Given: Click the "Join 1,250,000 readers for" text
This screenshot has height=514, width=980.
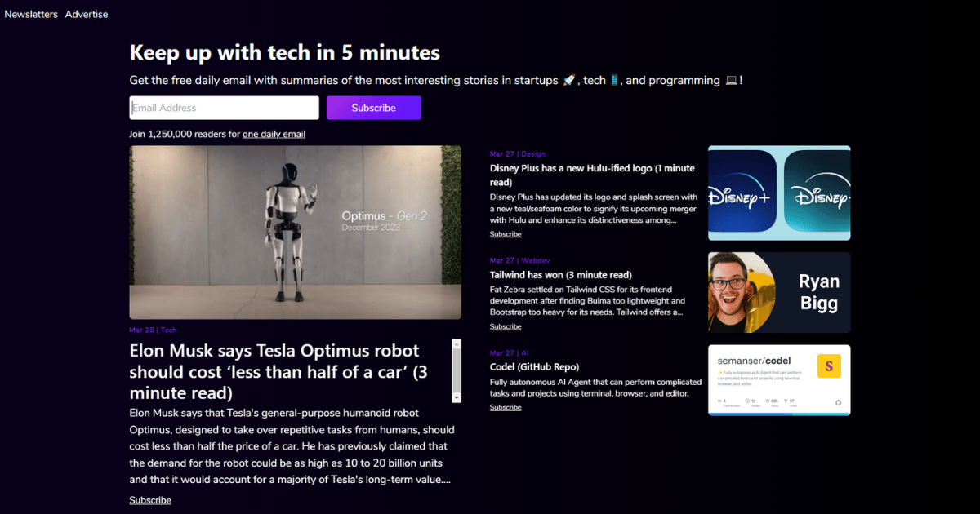Looking at the screenshot, I should [185, 134].
